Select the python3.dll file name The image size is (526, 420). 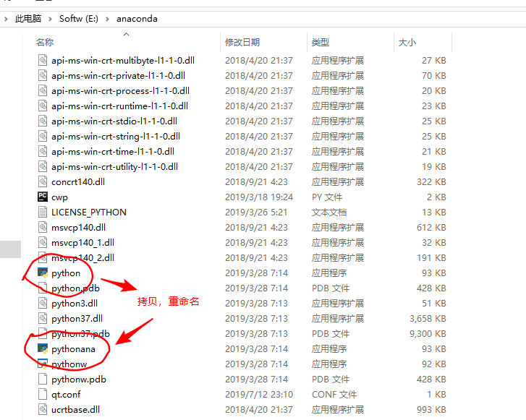(75, 304)
